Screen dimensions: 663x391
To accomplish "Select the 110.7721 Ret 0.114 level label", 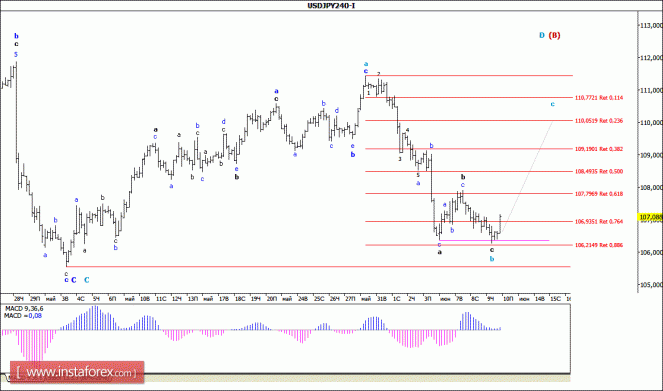I will coord(599,98).
